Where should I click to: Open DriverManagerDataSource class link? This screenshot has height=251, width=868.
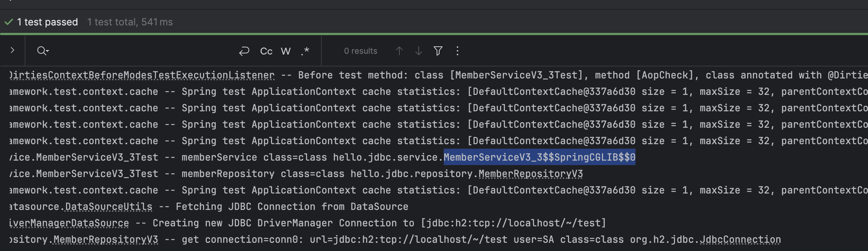pyautogui.click(x=69, y=223)
